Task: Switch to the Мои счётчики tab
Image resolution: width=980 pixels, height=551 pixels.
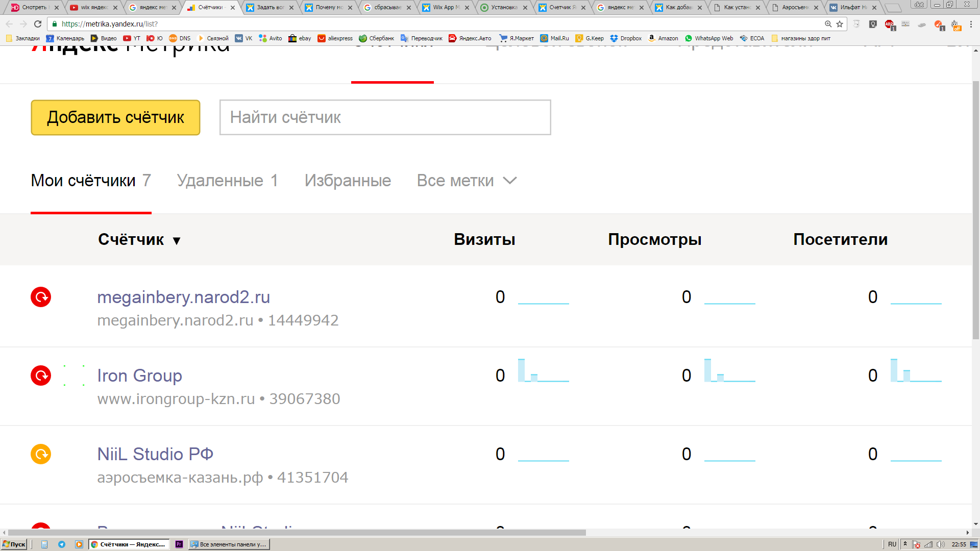Action: (x=91, y=181)
